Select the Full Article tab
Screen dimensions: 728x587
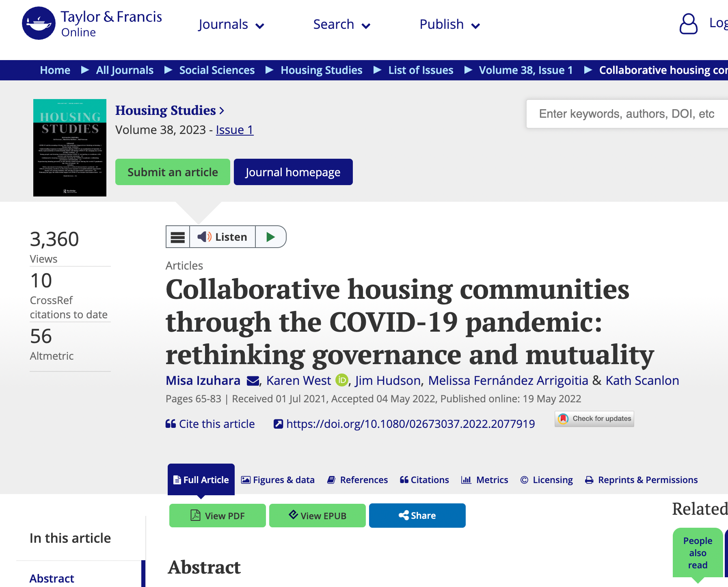coord(201,479)
